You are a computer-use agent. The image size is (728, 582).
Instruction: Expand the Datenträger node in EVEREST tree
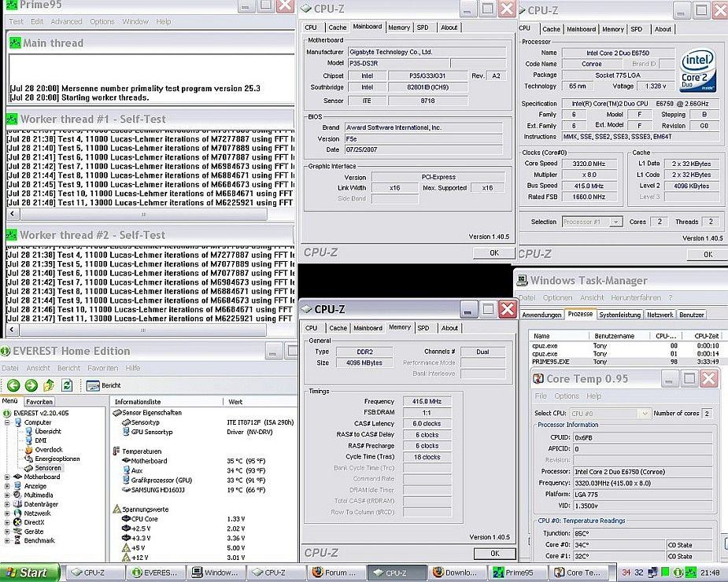pyautogui.click(x=7, y=504)
